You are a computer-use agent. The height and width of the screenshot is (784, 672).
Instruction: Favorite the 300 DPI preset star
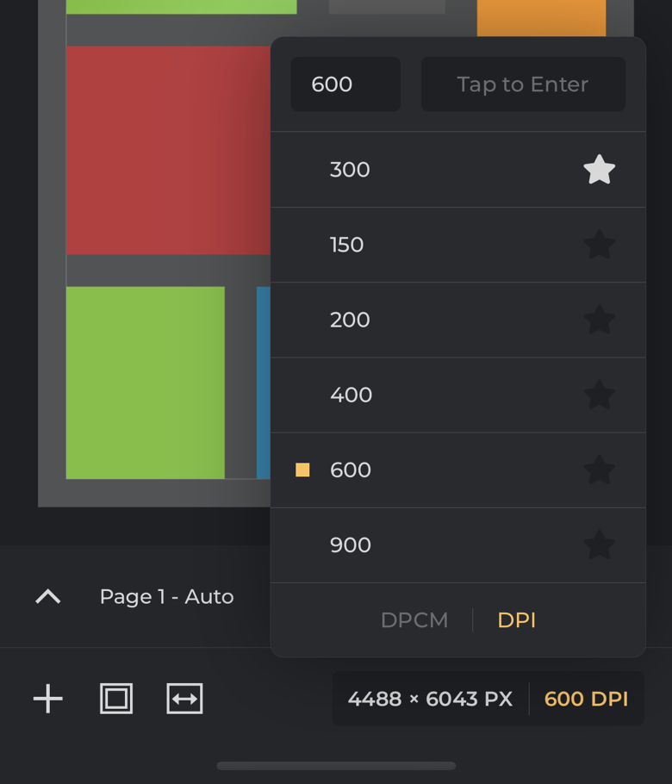point(599,170)
